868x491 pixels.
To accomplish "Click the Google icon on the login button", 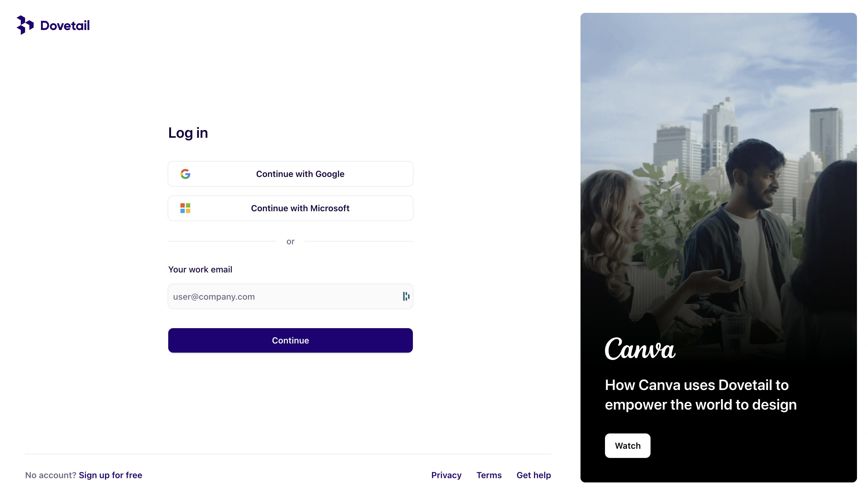I will click(185, 174).
